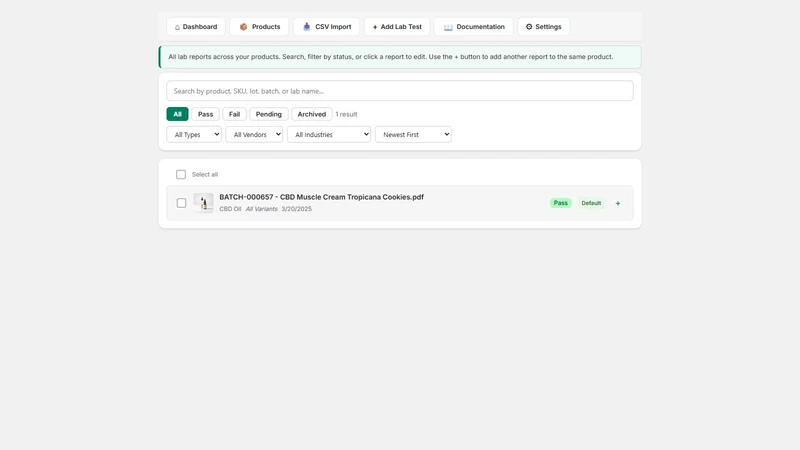Open the CSV Import tab
The image size is (800, 450).
327,27
